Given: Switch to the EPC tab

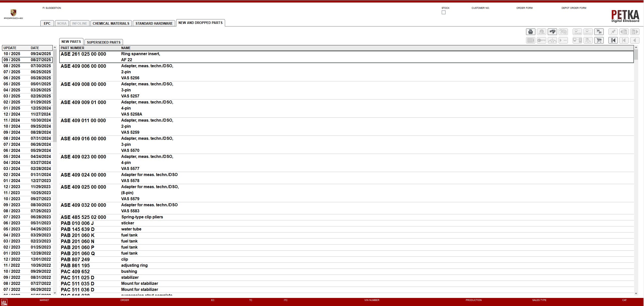Looking at the screenshot, I should coord(47,23).
